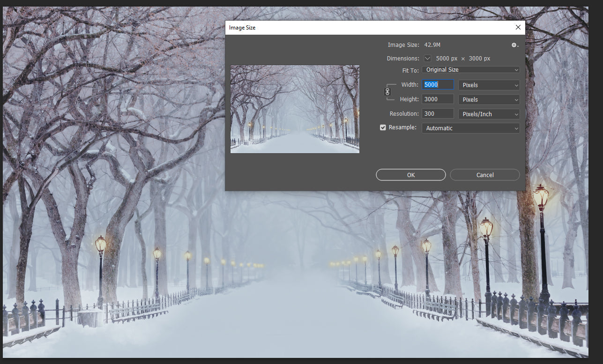Image resolution: width=603 pixels, height=364 pixels.
Task: Click the preview thumbnail in Image Size dialog
Action: click(295, 109)
